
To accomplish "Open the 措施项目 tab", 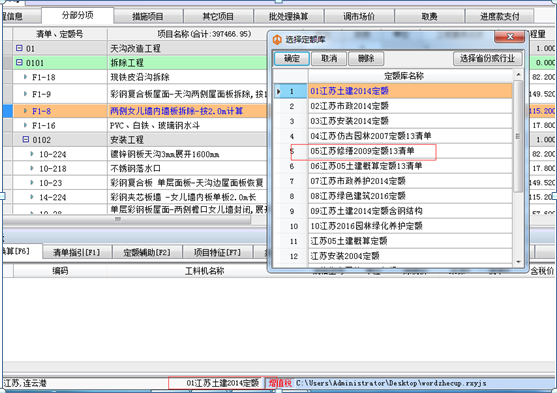I will click(x=148, y=16).
